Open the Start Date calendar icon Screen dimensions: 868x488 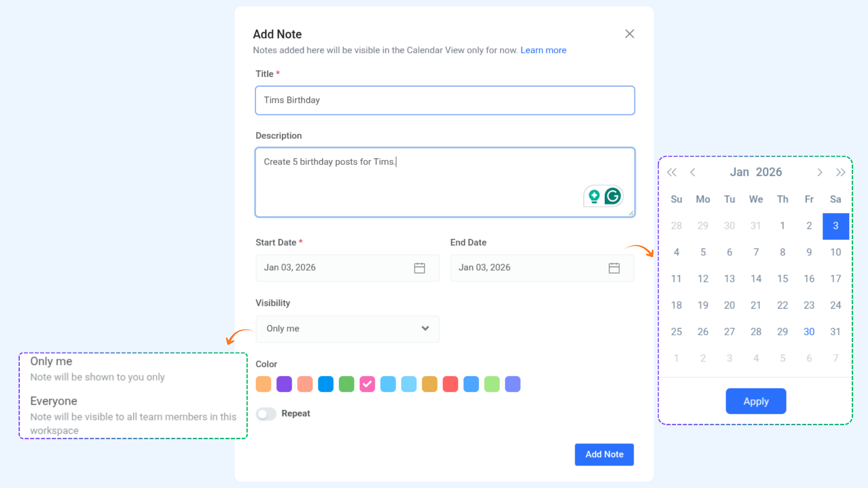point(419,268)
